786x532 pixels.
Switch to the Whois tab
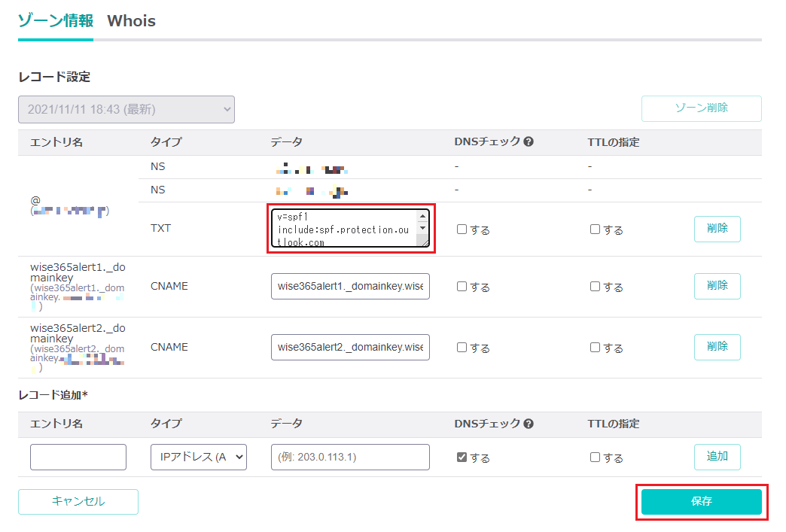click(x=131, y=21)
